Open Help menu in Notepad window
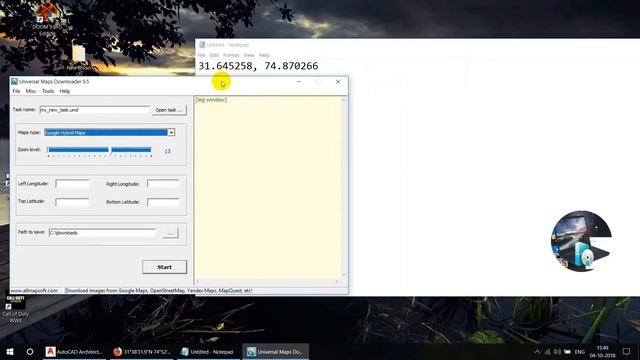 (x=264, y=55)
